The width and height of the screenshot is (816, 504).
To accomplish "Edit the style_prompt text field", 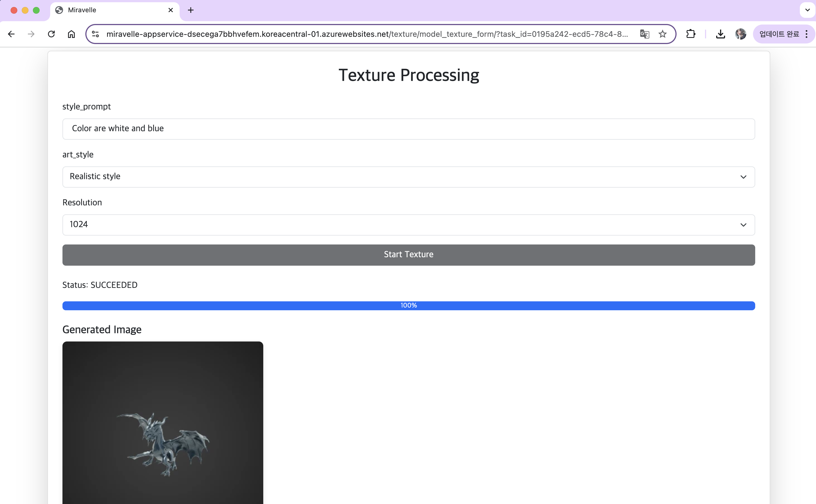I will click(x=409, y=129).
